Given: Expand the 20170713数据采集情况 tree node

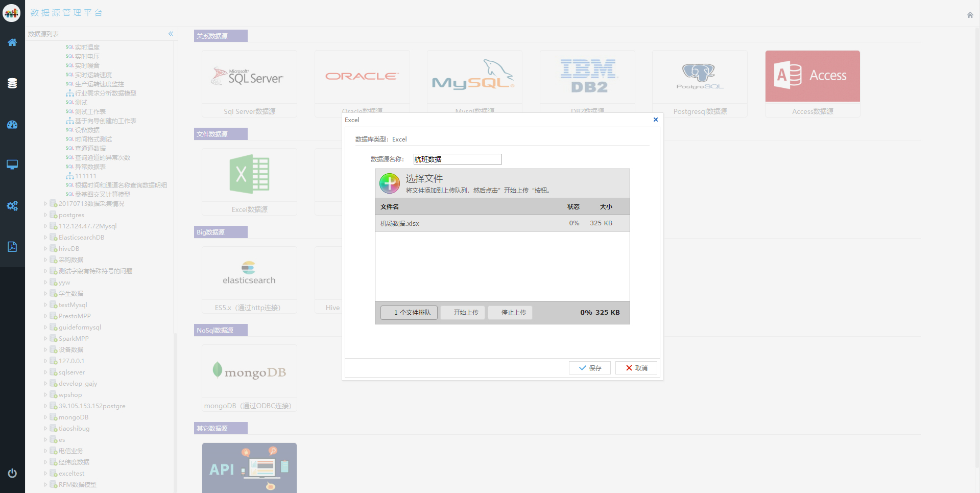Looking at the screenshot, I should coord(45,204).
